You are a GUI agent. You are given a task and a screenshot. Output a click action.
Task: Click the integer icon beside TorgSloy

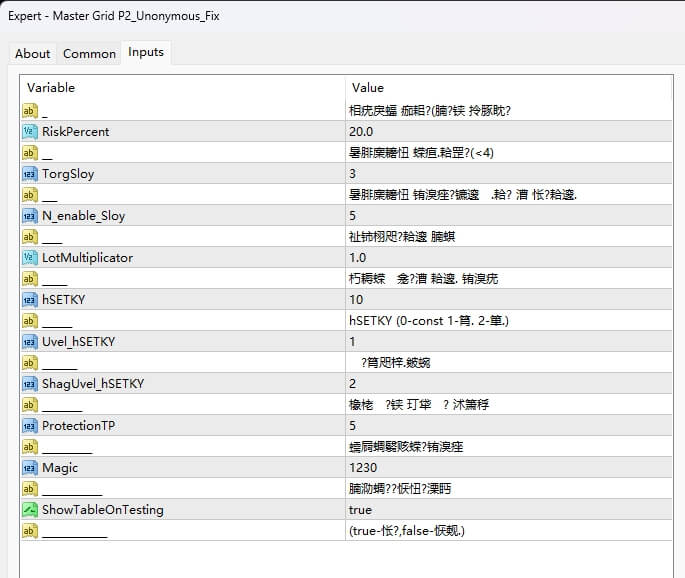tap(30, 173)
